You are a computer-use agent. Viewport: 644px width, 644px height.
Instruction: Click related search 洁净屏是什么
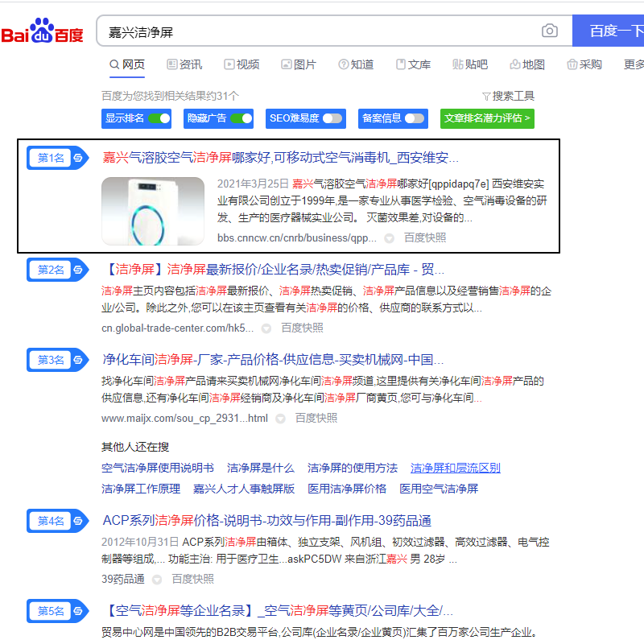(260, 468)
